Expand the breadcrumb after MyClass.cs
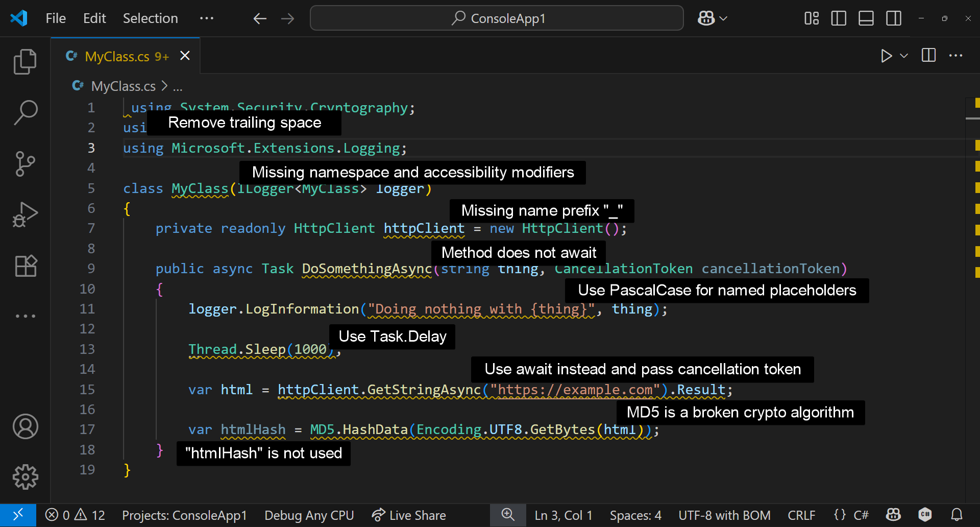Viewport: 980px width, 527px height. (x=164, y=86)
